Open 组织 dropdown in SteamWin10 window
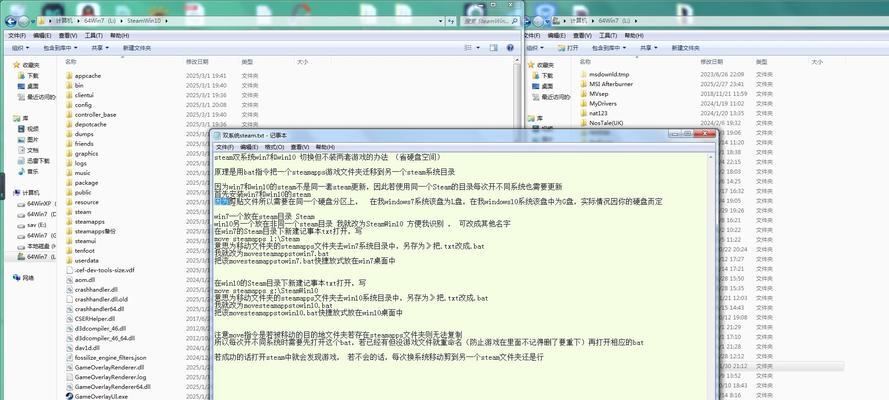The image size is (889, 400). (x=20, y=48)
